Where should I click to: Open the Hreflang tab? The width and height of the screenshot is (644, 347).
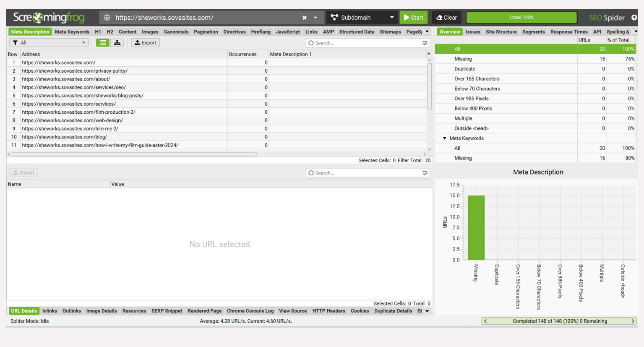tap(261, 32)
